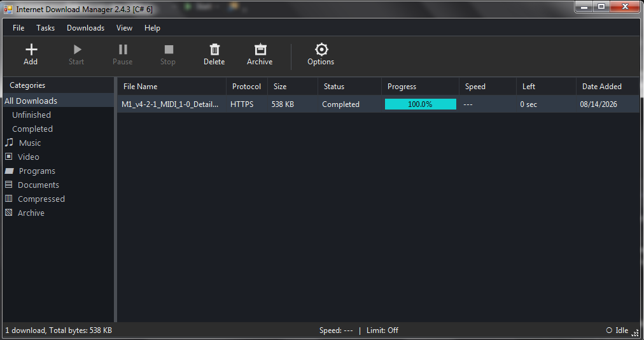Open Options via the gear icon
The width and height of the screenshot is (644, 340).
click(321, 49)
